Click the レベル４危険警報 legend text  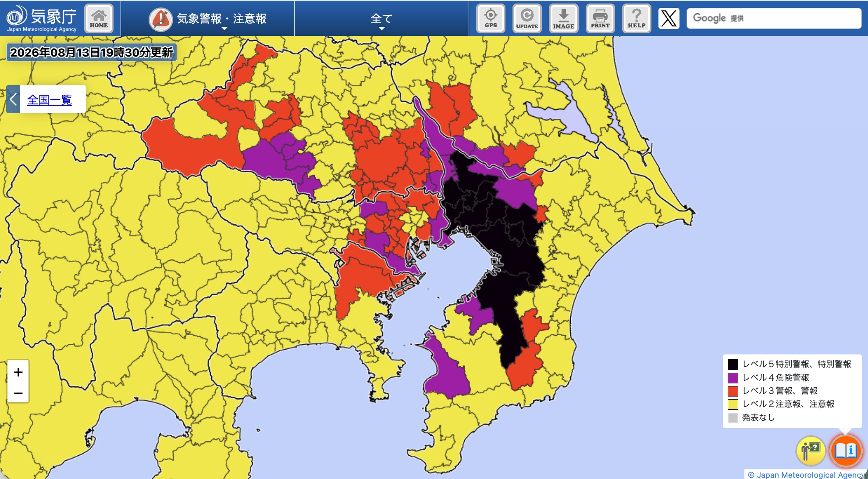776,378
